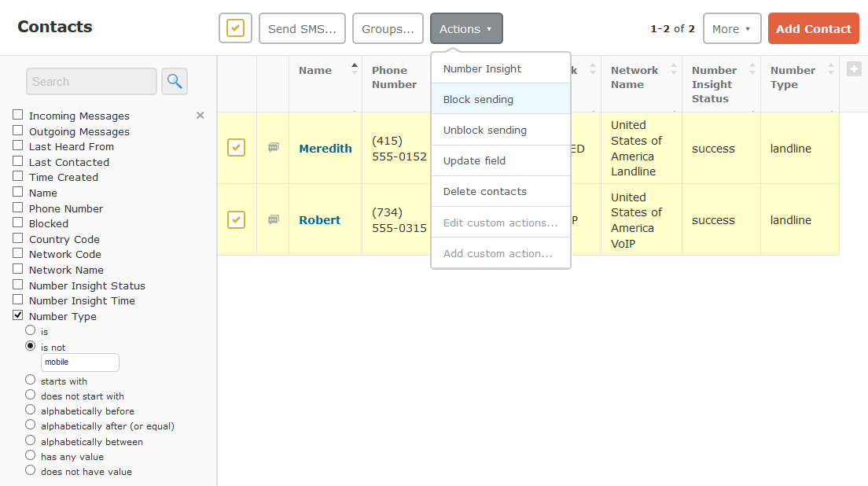Click the Add Contact button
Viewport: 868px width, 486px height.
coord(813,29)
